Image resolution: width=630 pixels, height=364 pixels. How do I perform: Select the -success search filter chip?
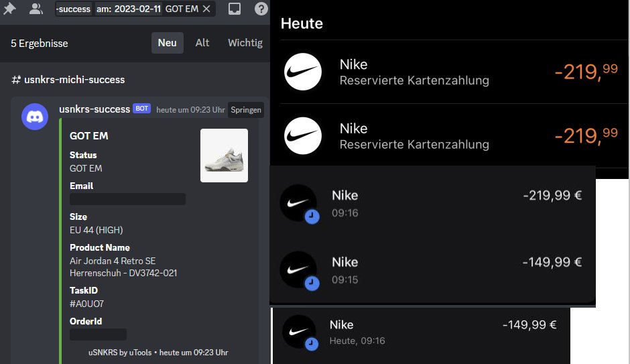click(x=73, y=9)
